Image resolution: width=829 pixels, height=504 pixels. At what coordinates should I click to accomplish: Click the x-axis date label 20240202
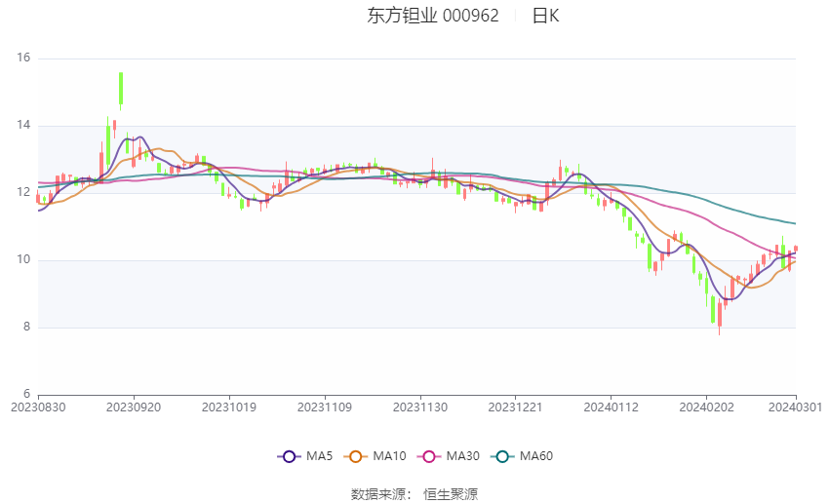[706, 407]
